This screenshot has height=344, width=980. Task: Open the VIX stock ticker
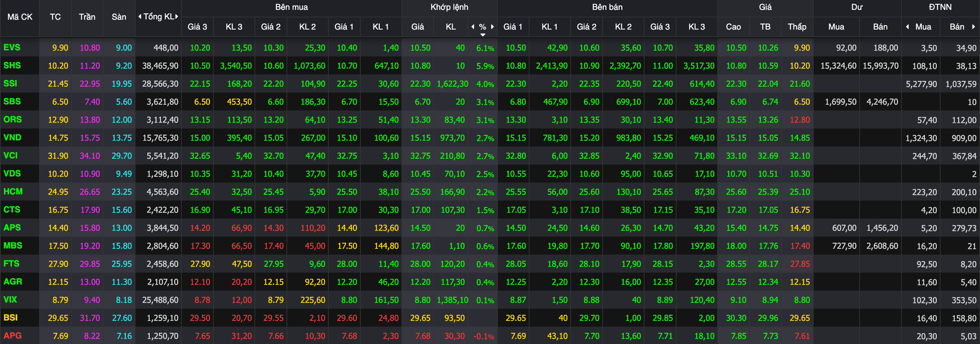(10, 299)
